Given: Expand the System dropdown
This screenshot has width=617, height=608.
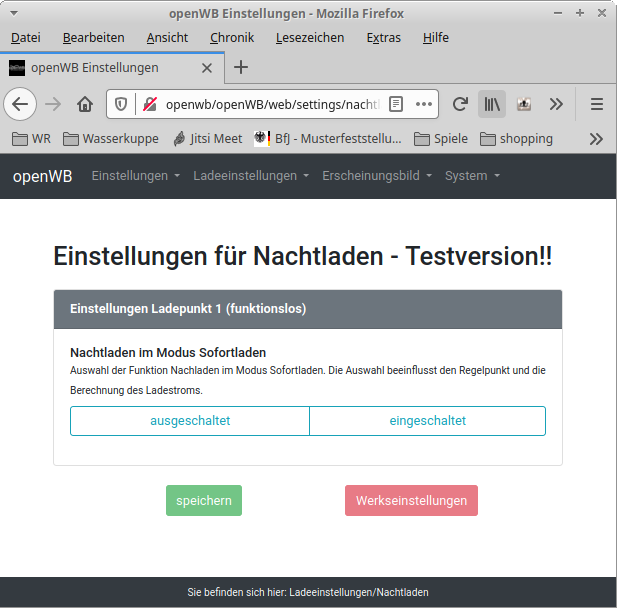Looking at the screenshot, I should coord(472,176).
